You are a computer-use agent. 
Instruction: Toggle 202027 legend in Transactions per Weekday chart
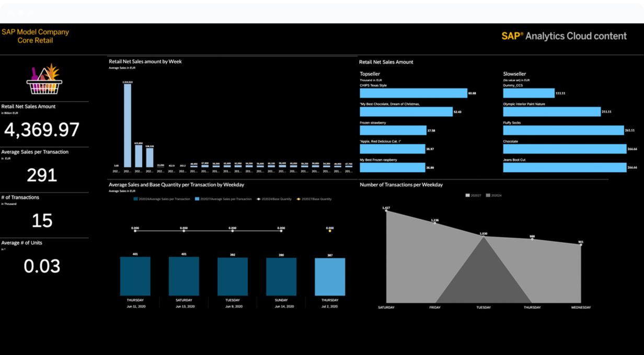tap(473, 195)
